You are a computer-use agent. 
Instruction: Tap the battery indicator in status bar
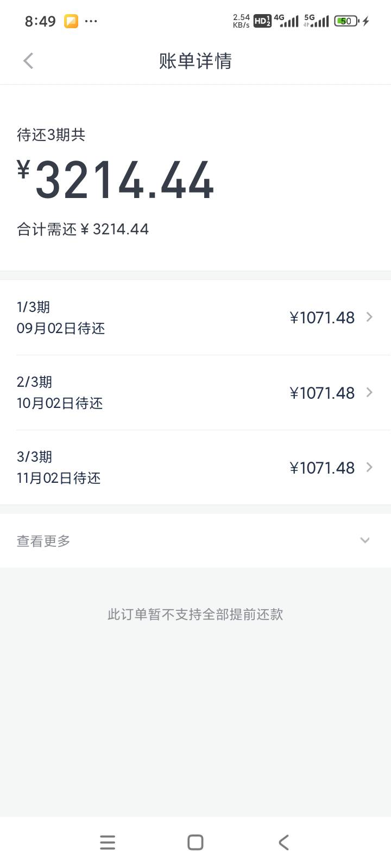click(x=346, y=21)
